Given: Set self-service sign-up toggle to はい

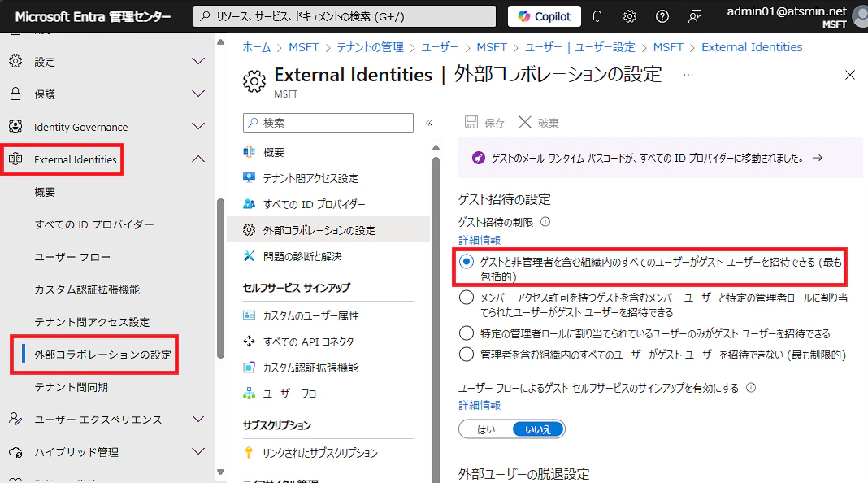Looking at the screenshot, I should point(486,429).
